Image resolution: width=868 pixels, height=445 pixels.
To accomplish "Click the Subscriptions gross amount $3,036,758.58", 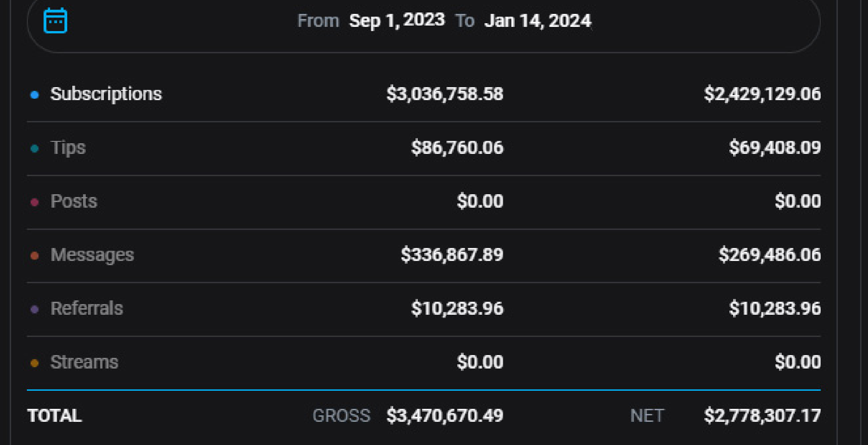I will (x=445, y=94).
